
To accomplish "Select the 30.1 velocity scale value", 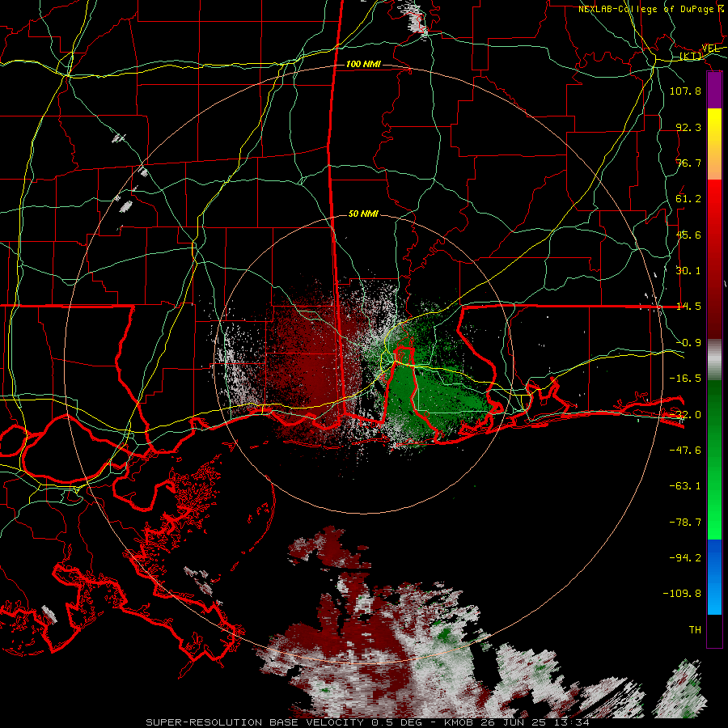I will click(x=688, y=271).
